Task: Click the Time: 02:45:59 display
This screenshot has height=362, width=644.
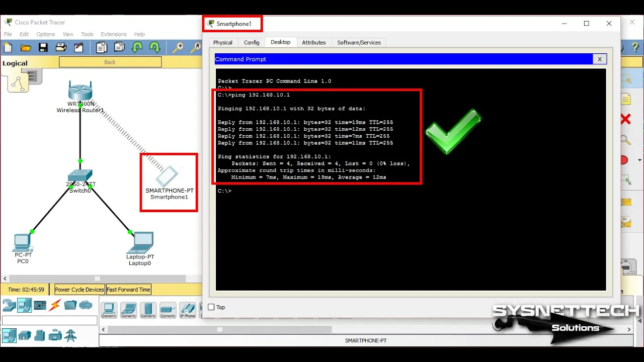Action: point(26,290)
